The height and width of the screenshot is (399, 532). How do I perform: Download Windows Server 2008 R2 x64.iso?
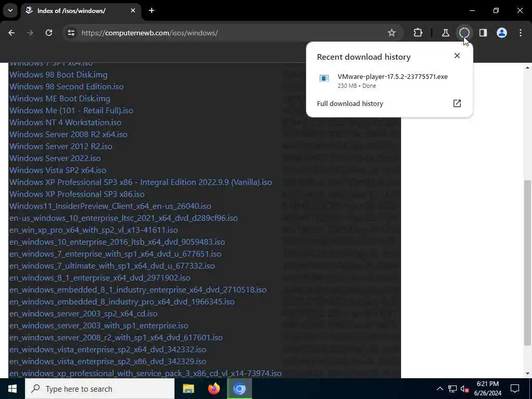tap(68, 135)
